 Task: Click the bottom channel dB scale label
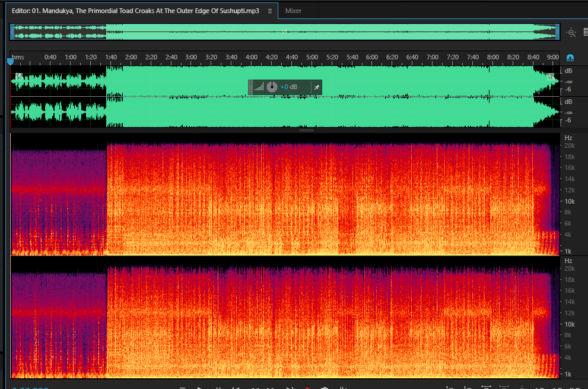coord(568,102)
